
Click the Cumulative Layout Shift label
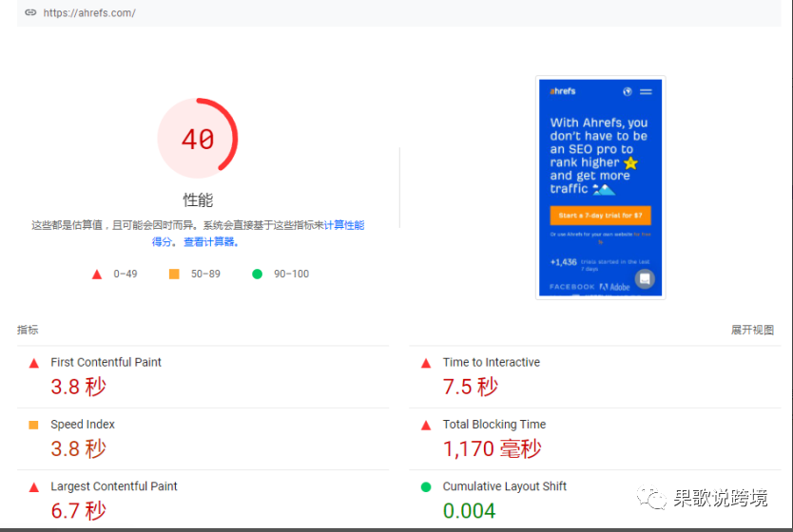[504, 486]
